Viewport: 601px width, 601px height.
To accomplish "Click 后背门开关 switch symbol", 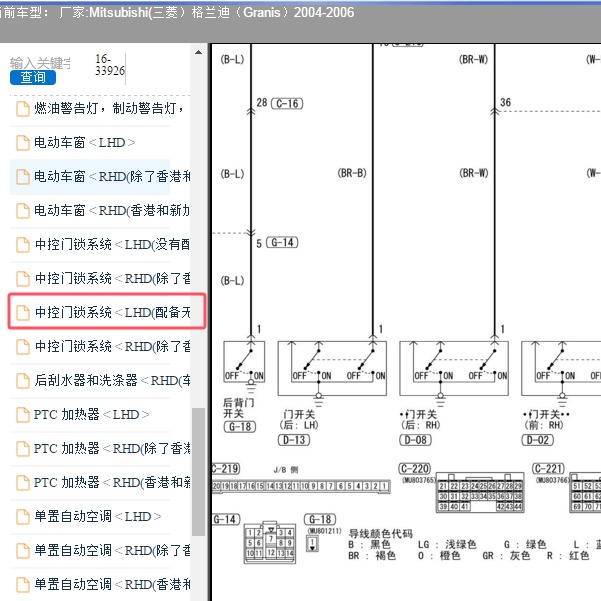I will pos(244,361).
